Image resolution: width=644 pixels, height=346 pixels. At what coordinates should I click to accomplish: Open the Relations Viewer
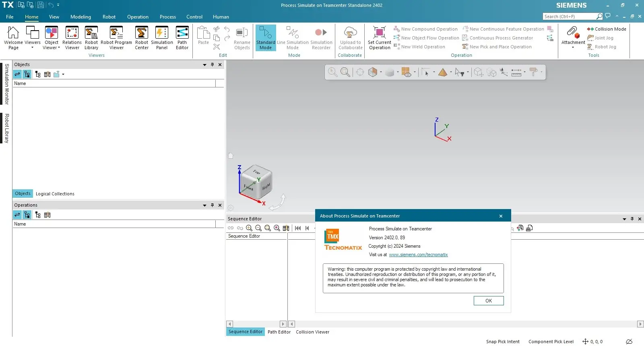point(72,38)
